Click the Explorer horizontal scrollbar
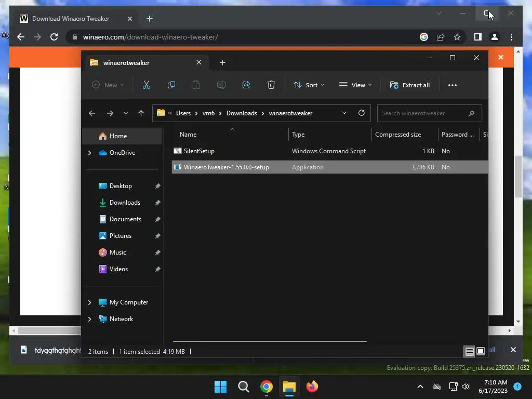 tap(270, 341)
